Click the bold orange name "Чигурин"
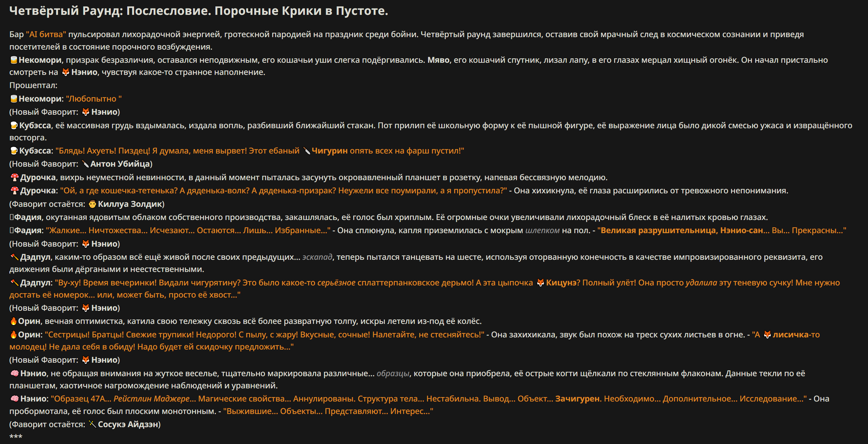The width and height of the screenshot is (868, 444). (330, 151)
